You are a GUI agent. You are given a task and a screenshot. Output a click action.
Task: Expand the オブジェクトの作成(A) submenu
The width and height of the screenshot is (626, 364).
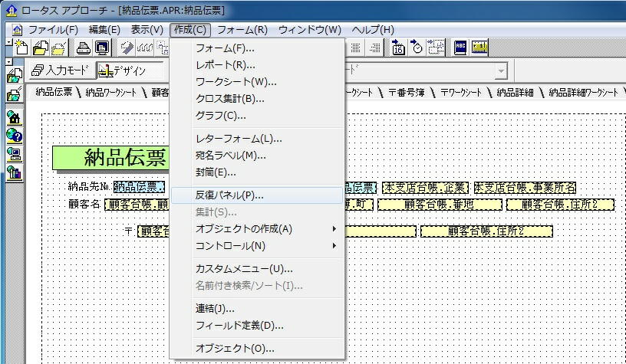[x=334, y=229]
